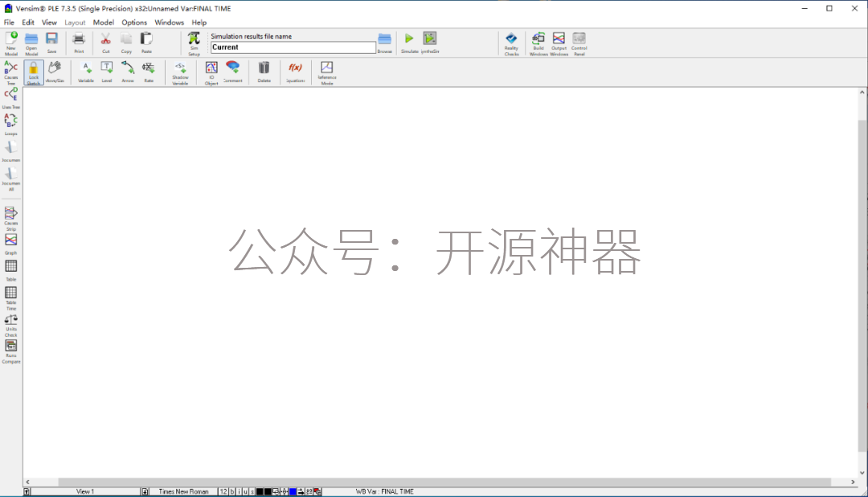Screen dimensions: 868x497
Task: Select the Shadow Variable tool
Action: point(181,72)
